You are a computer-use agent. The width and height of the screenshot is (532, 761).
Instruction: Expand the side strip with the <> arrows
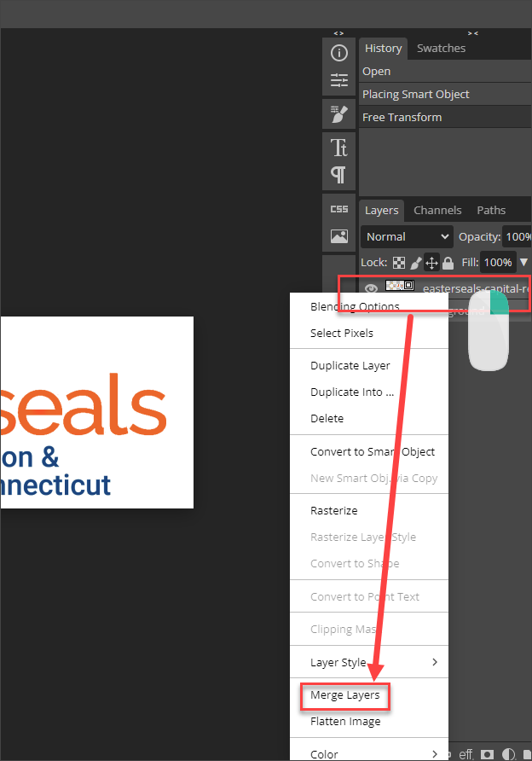[x=338, y=33]
